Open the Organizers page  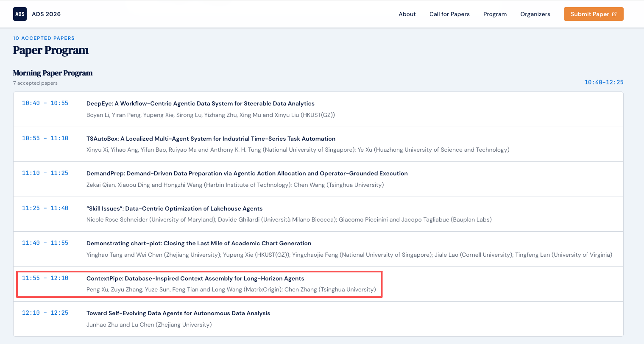pyautogui.click(x=535, y=14)
